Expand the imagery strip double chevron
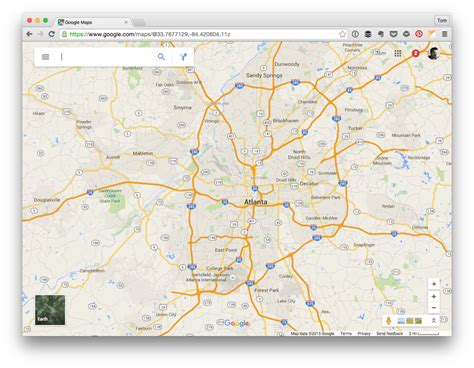This screenshot has height=368, width=474. click(x=434, y=321)
